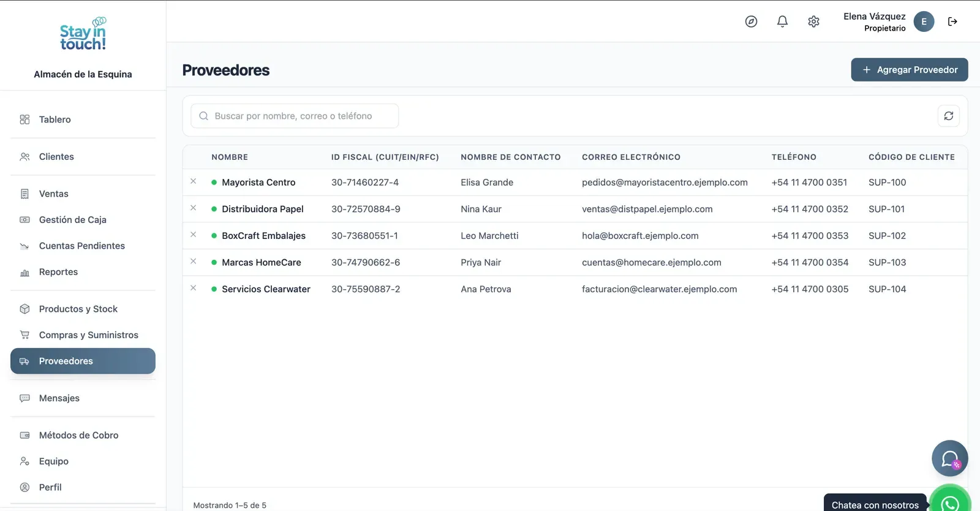Click the user avatar E
This screenshot has width=980, height=511.
924,21
